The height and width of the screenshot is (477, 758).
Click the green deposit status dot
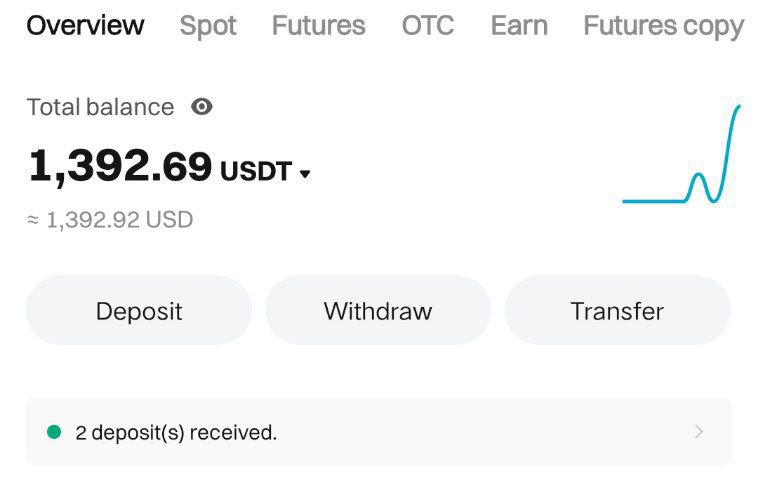point(54,432)
